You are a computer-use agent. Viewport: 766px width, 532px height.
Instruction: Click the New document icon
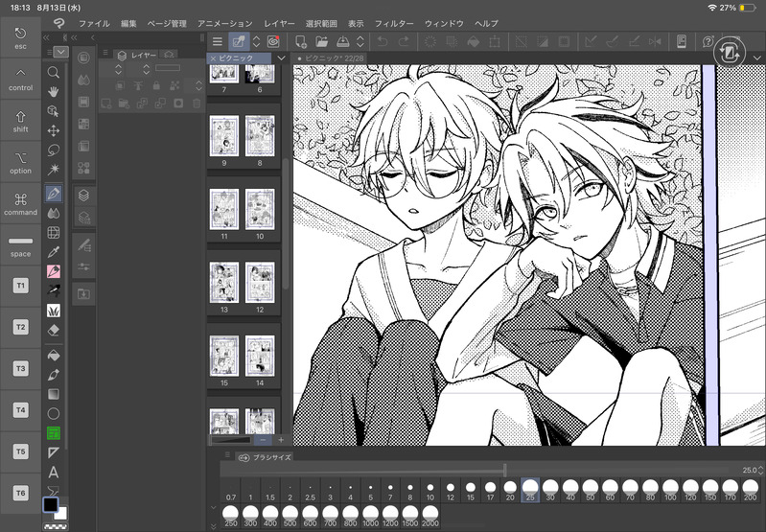tap(301, 41)
